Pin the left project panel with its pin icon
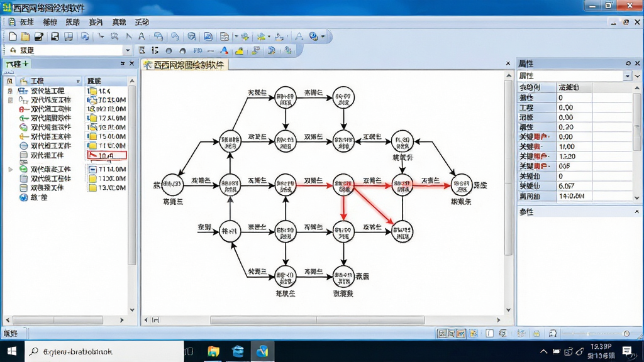 123,63
